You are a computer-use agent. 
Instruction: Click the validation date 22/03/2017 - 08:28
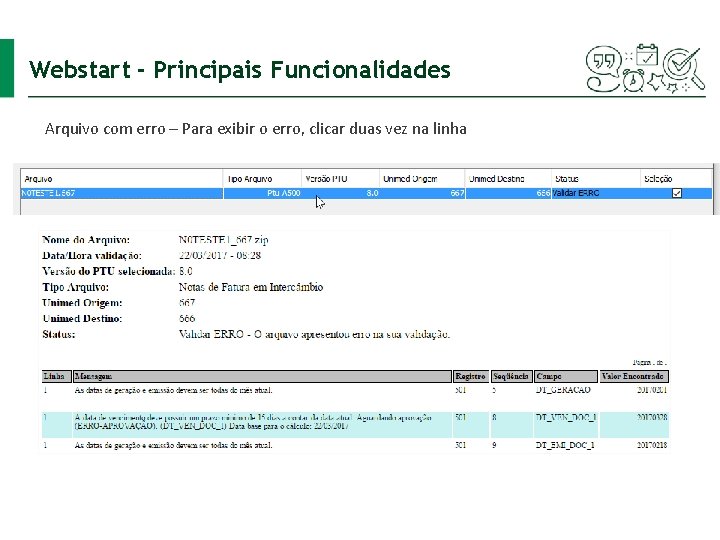coord(220,255)
